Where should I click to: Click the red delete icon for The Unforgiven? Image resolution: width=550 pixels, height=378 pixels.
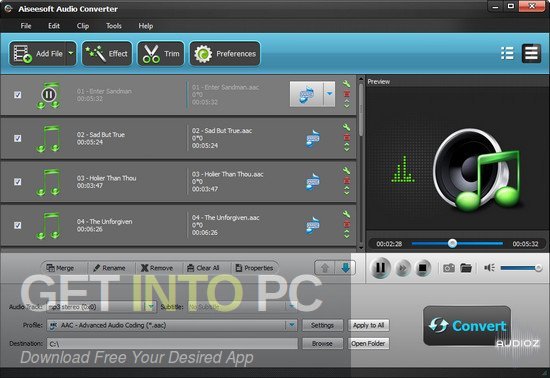[x=347, y=224]
